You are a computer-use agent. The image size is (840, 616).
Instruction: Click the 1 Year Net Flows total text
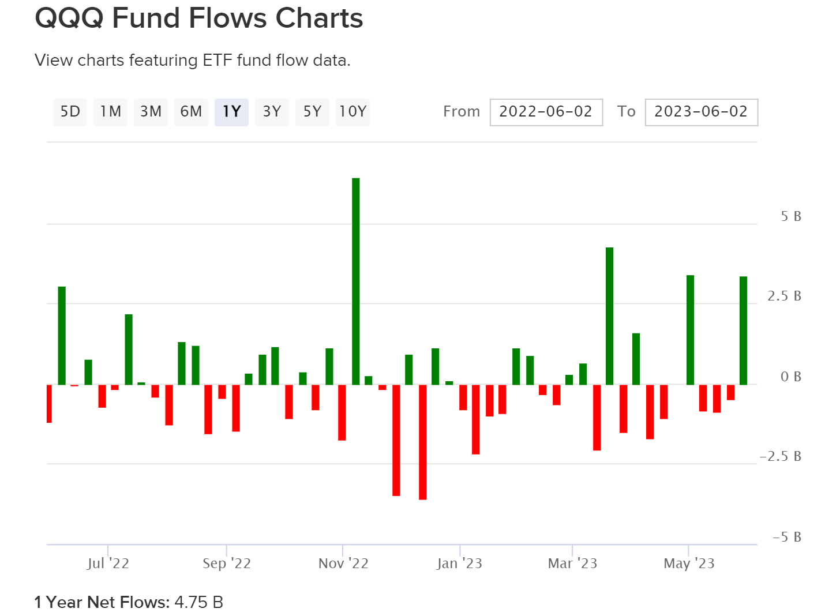pos(128,602)
